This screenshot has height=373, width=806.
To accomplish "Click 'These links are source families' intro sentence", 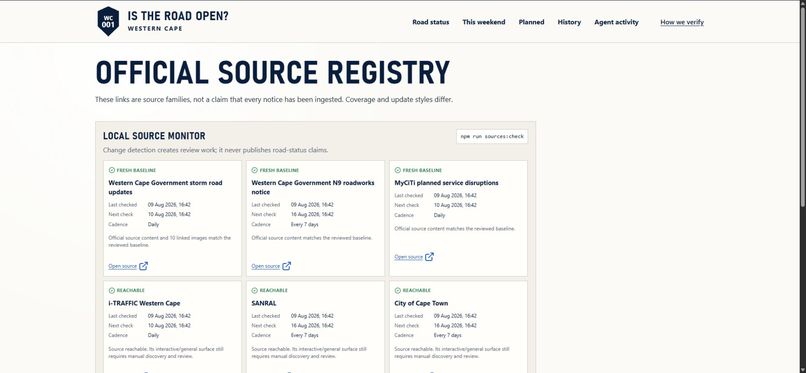I will 273,100.
